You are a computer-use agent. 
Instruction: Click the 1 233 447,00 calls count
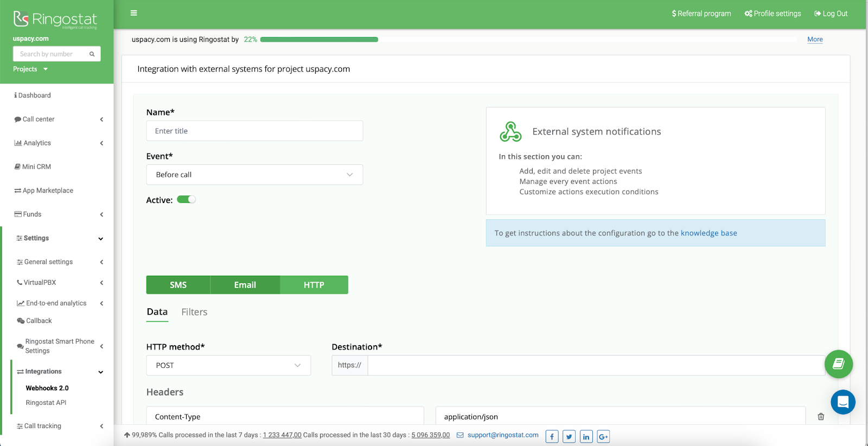coord(282,435)
